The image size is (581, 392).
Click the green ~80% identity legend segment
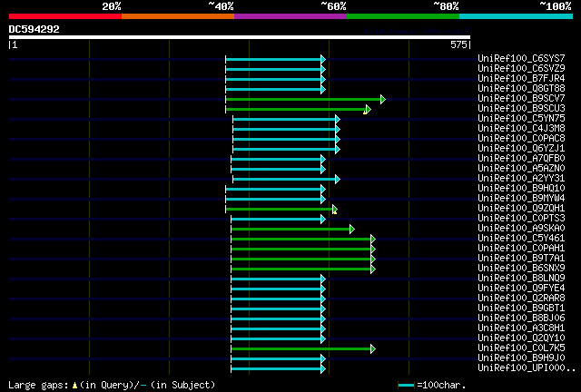coord(403,16)
